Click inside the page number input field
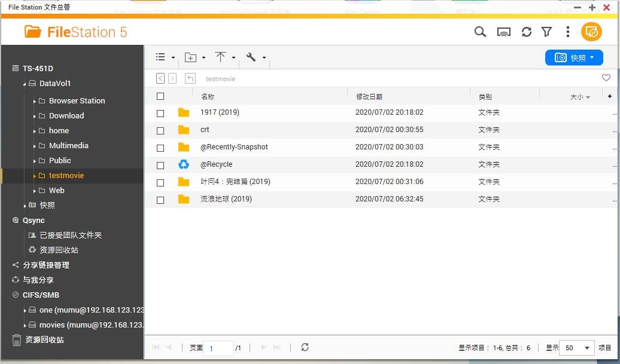The height and width of the screenshot is (364, 620). pos(219,347)
